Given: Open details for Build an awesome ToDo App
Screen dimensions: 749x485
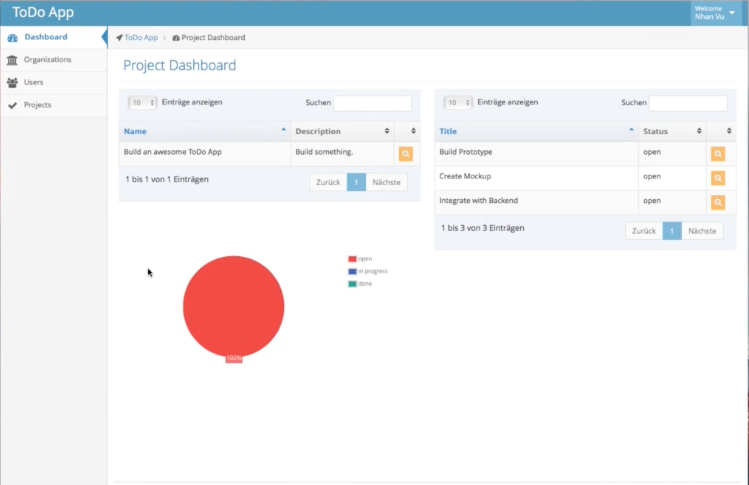Looking at the screenshot, I should (x=406, y=154).
